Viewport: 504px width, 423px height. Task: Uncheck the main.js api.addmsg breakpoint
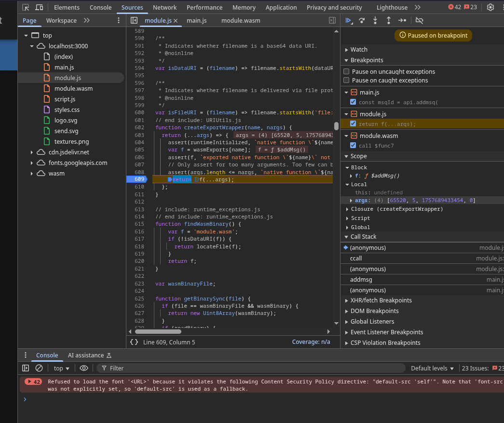tap(353, 102)
